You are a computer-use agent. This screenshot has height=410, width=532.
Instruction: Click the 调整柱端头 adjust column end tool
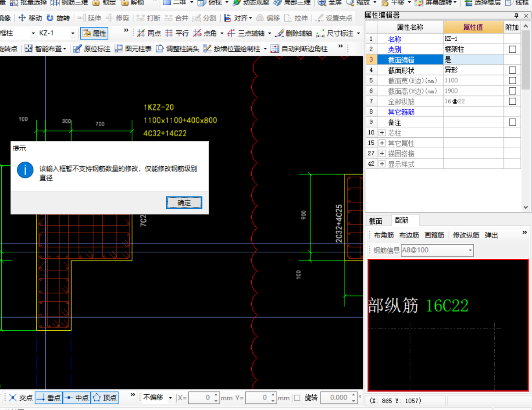coord(177,49)
